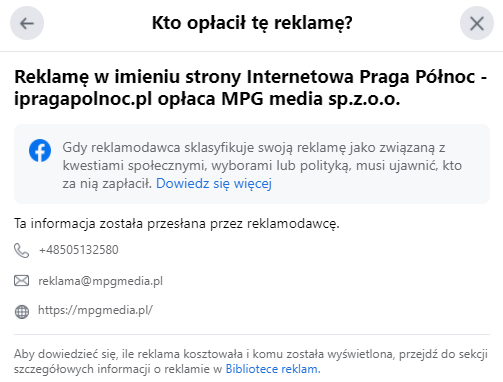Click the Facebook logo in the info box
This screenshot has width=503, height=382.
click(x=40, y=150)
